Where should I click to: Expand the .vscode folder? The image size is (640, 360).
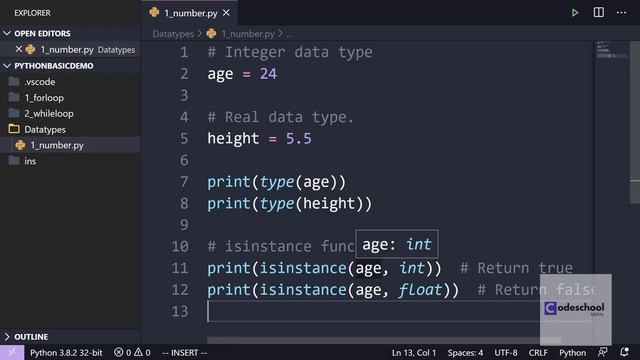pos(70,82)
